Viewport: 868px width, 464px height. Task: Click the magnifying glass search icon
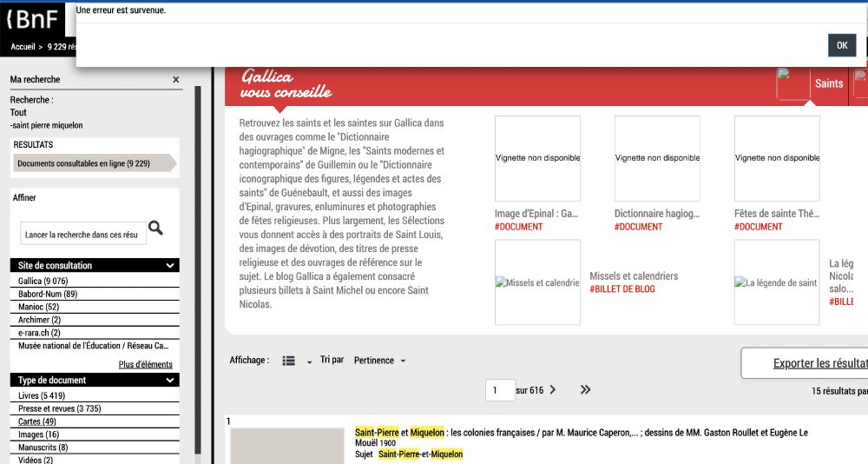click(x=155, y=228)
